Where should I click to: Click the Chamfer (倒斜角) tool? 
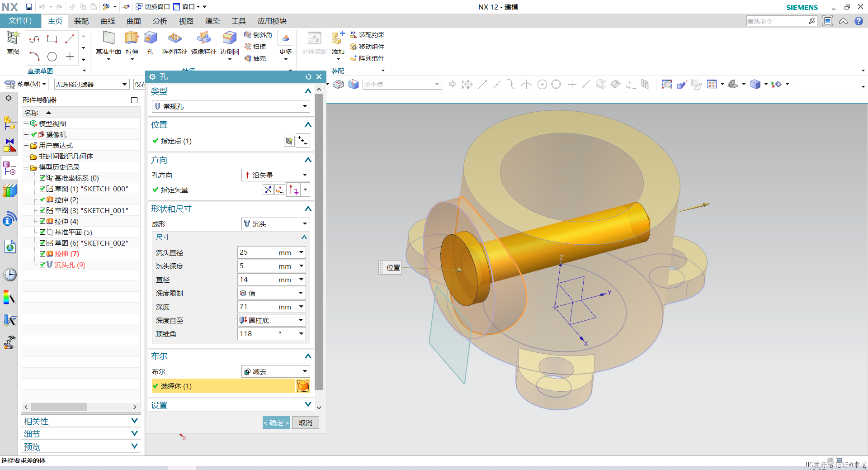(258, 35)
